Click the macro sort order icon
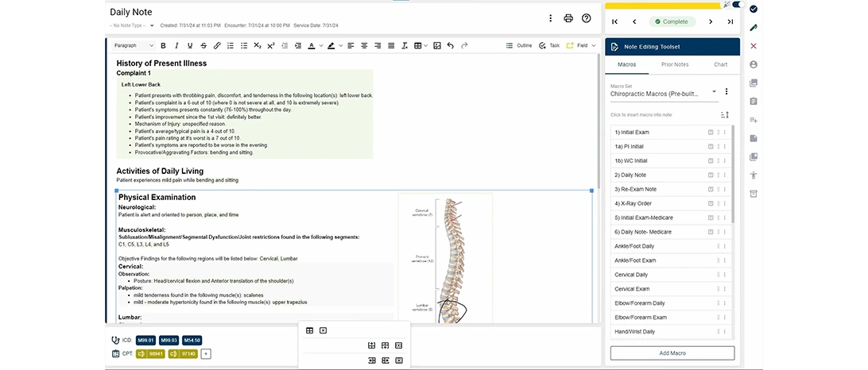This screenshot has height=370, width=868. click(724, 115)
